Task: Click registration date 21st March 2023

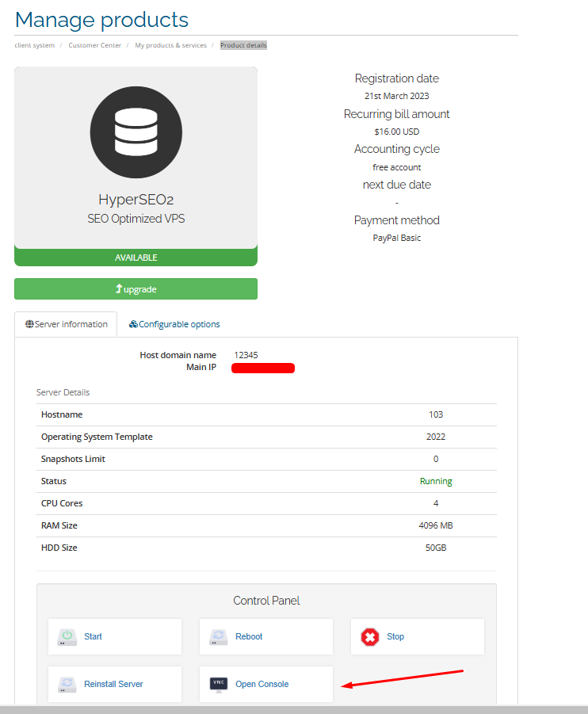Action: pyautogui.click(x=397, y=96)
